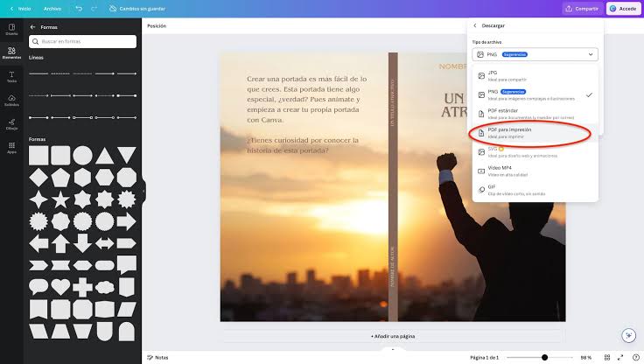Viewport: 644px width, 364px height.
Task: Open the Dibujo drawing tool
Action: tap(11, 124)
